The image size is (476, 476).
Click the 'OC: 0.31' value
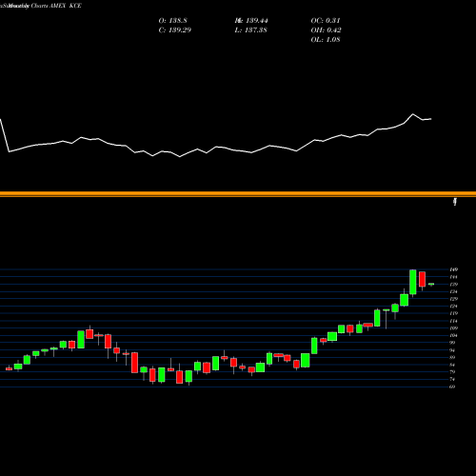click(326, 21)
